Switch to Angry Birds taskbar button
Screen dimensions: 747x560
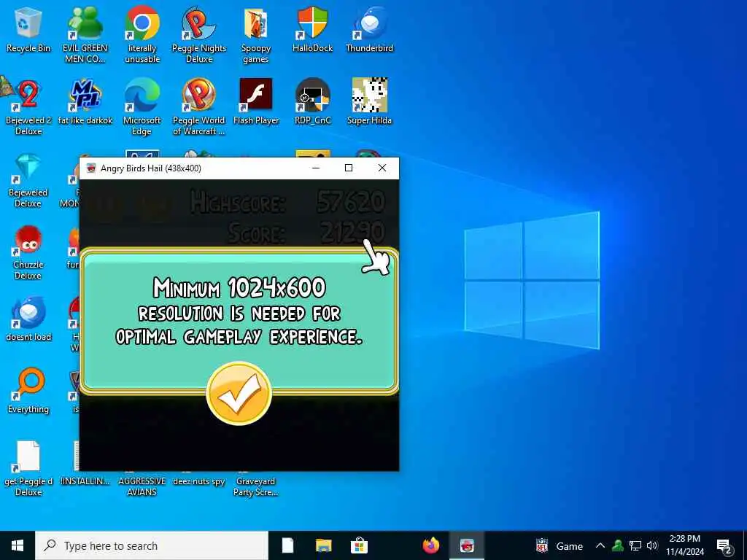(x=467, y=545)
